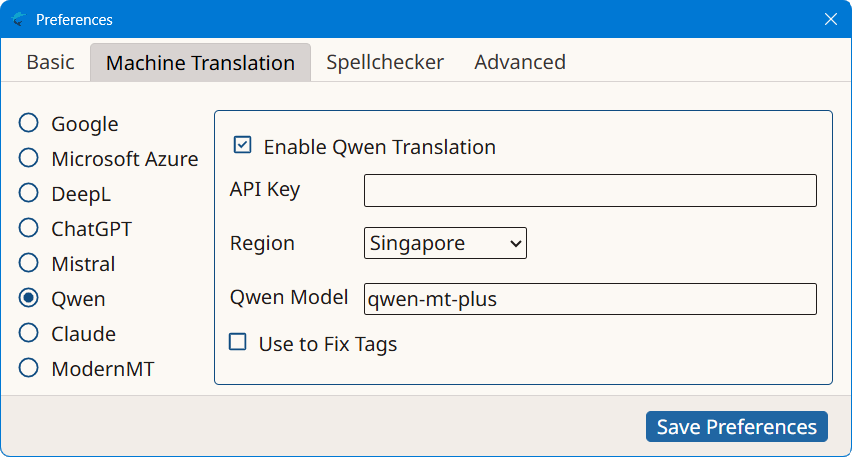Choose the Claude engine option
Image resolution: width=852 pixels, height=457 pixels.
[30, 333]
